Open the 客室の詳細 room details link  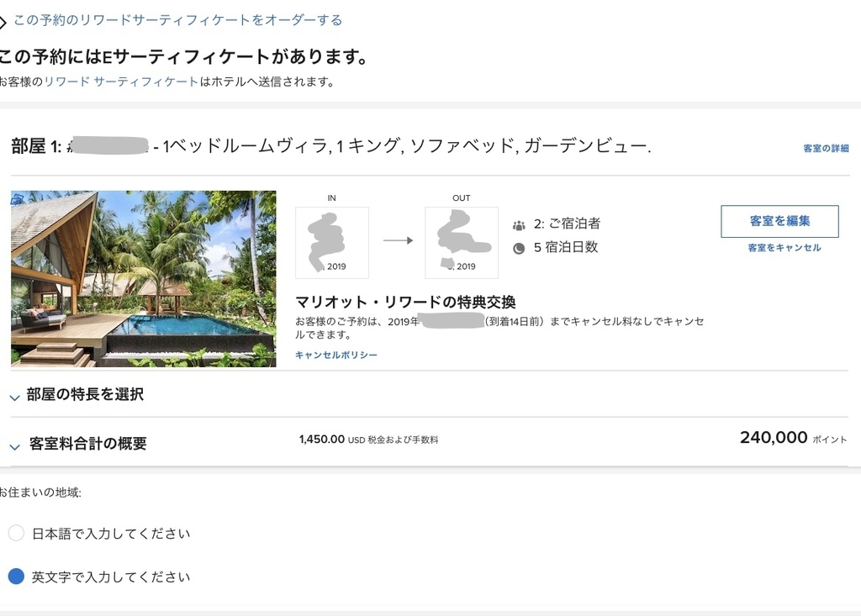point(826,149)
